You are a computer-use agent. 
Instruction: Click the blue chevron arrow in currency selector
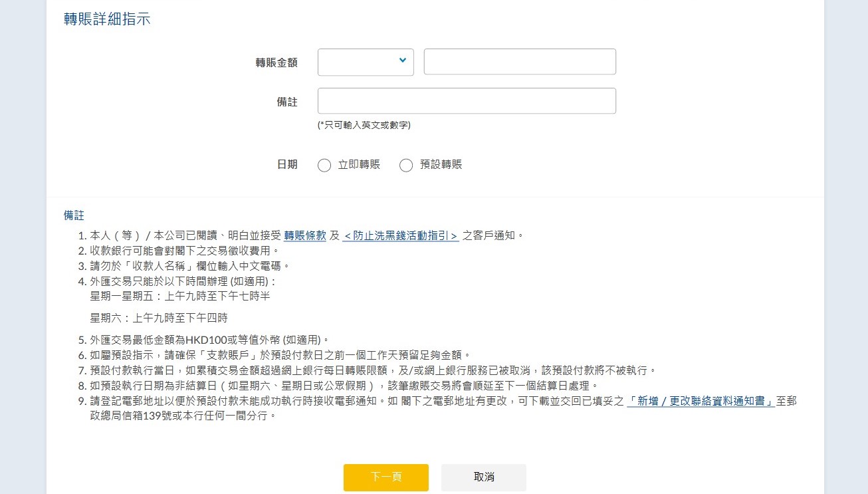click(402, 61)
